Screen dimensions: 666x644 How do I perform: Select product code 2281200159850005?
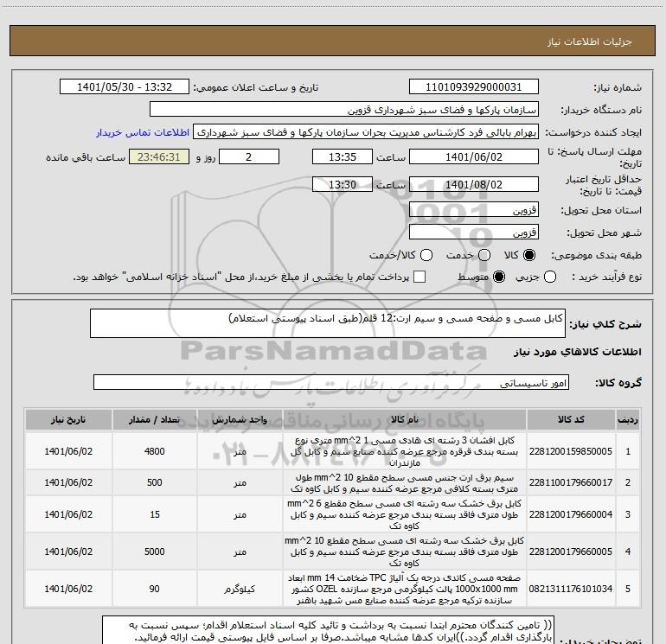coord(571,451)
